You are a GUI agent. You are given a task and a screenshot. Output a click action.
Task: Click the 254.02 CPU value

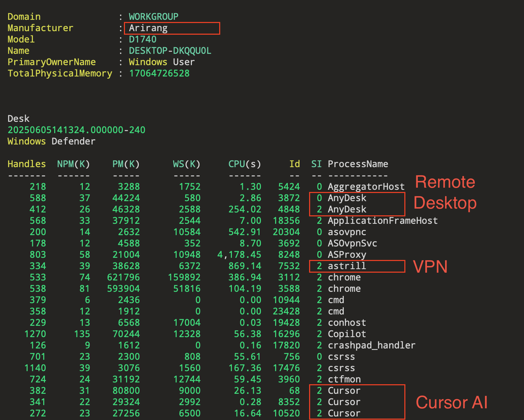point(245,209)
